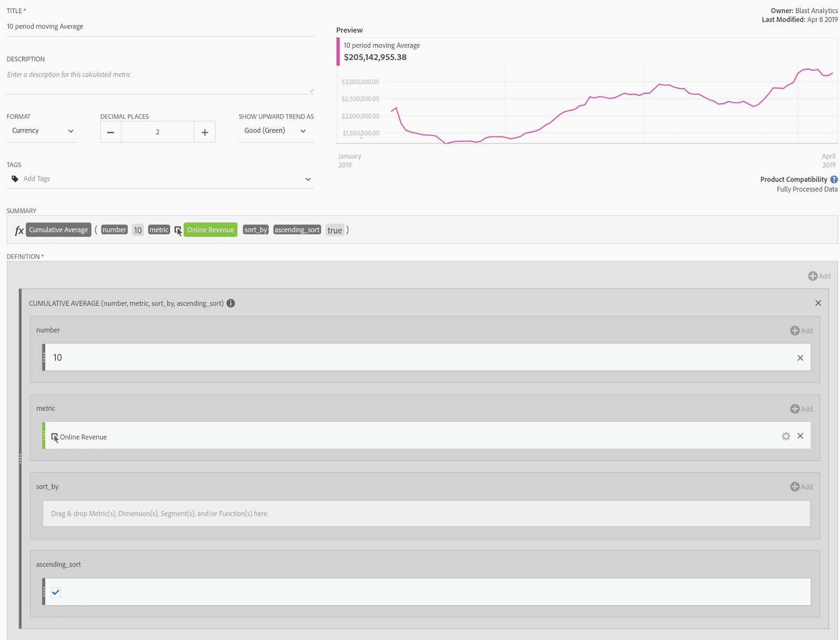
Task: Click the '10' value pill in Summary
Action: tap(138, 230)
